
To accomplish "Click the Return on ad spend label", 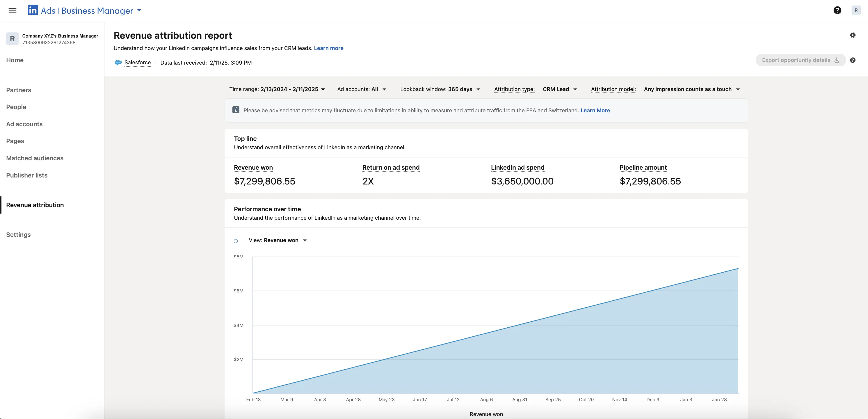I will tap(391, 168).
